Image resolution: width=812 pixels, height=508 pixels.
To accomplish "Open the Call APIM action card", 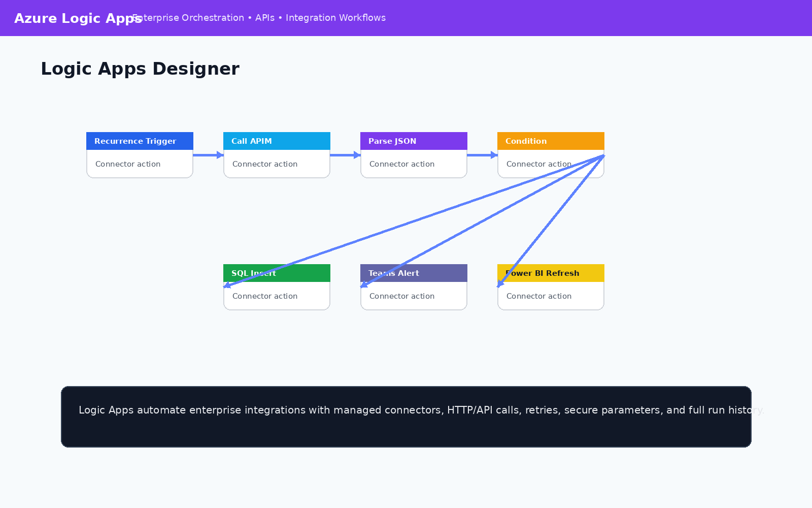I will coord(277,155).
